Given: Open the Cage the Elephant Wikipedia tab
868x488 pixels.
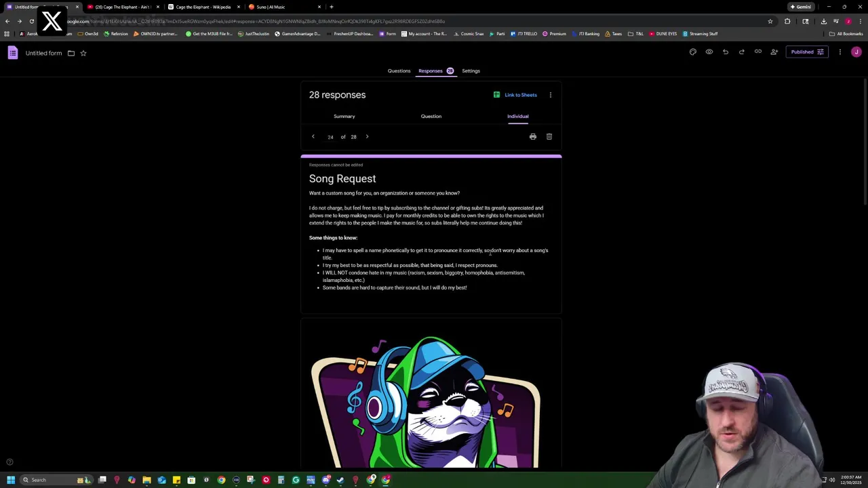Looking at the screenshot, I should (x=203, y=7).
